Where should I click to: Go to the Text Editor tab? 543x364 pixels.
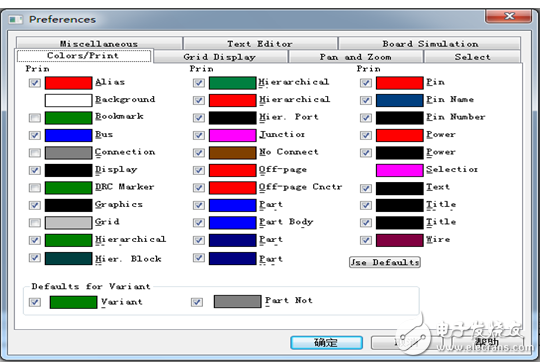(x=260, y=44)
